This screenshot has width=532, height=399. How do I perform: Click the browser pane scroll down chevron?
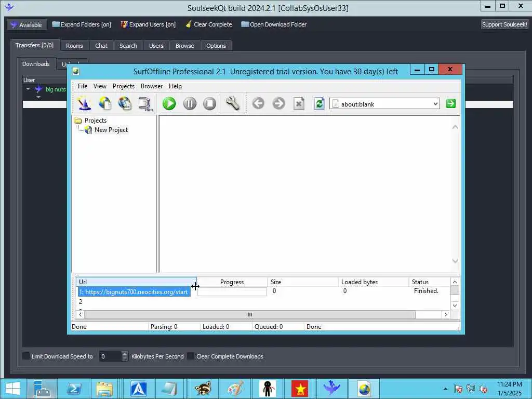[x=455, y=261]
